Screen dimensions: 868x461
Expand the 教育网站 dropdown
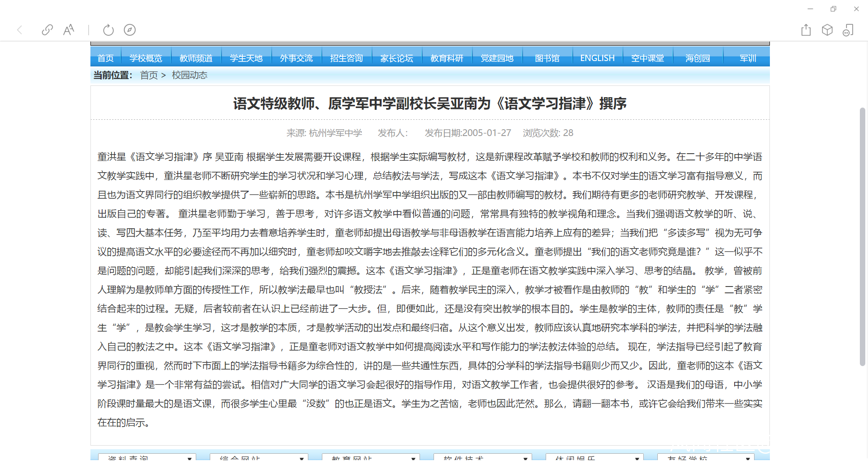371,457
